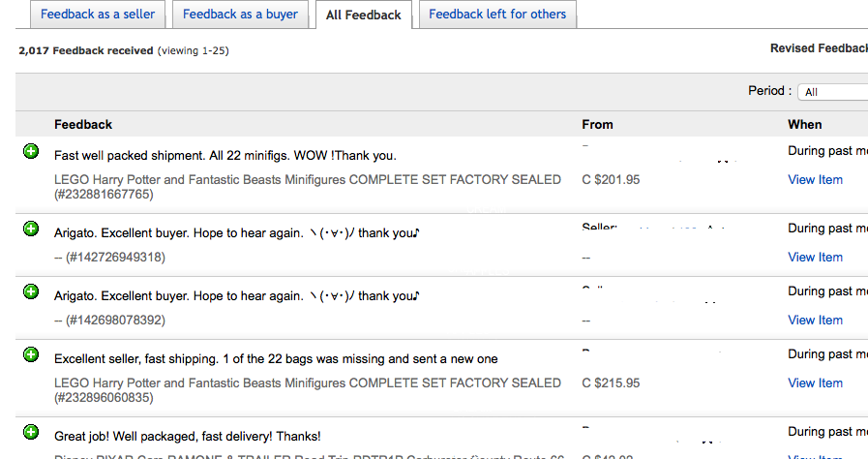Click View Item for the C $215.95 LEGO set
The height and width of the screenshot is (459, 868).
815,382
